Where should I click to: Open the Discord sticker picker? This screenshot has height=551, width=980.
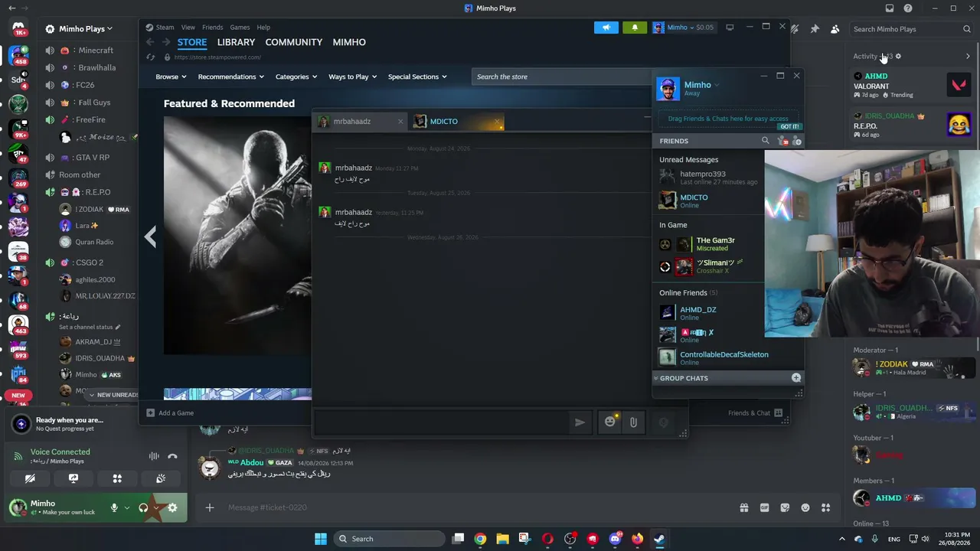[x=785, y=507]
